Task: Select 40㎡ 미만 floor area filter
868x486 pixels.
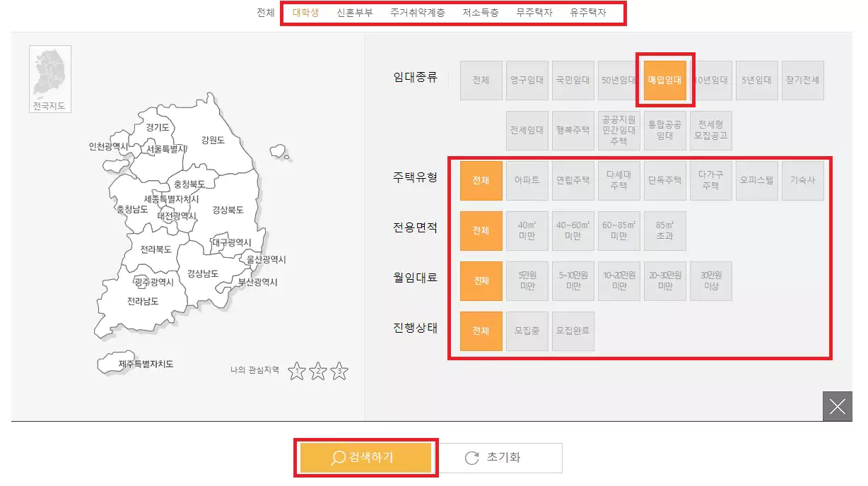Action: 527,230
